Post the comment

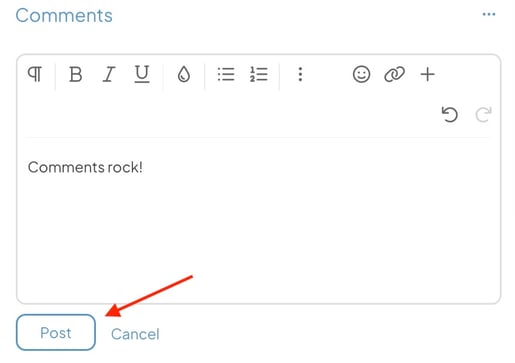pos(56,332)
